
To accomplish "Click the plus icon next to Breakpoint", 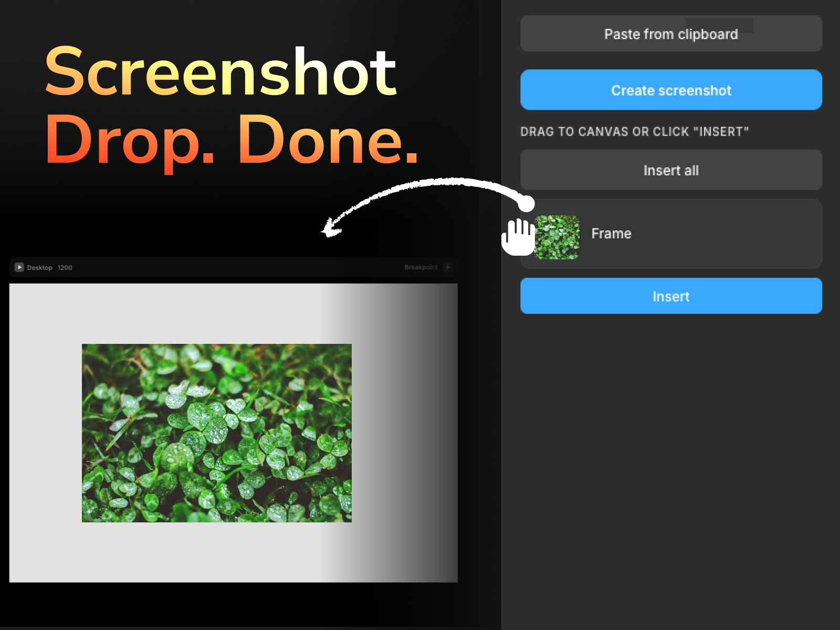I will (x=448, y=267).
